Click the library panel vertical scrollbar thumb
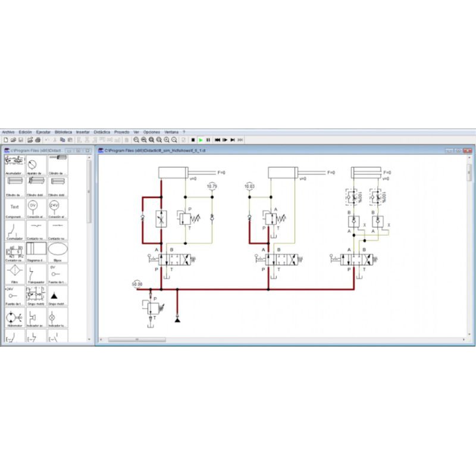The width and height of the screenshot is (476, 476). (x=89, y=192)
